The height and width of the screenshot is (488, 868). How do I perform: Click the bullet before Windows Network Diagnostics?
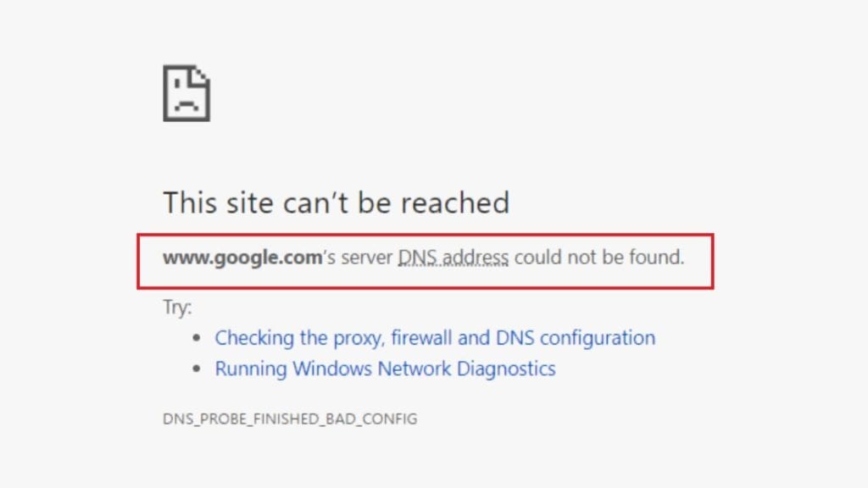[x=197, y=369]
